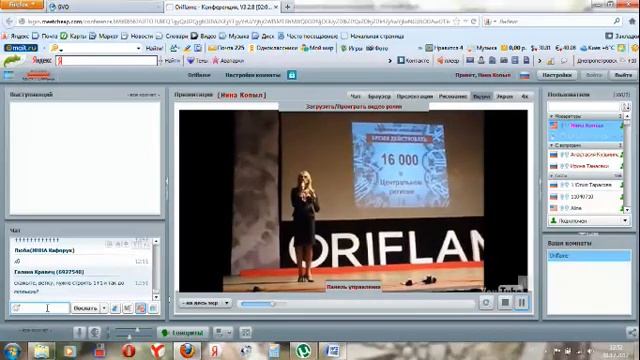Click the browser back arrow button
Image resolution: width=640 pixels, height=360 pixels.
[x=9, y=21]
